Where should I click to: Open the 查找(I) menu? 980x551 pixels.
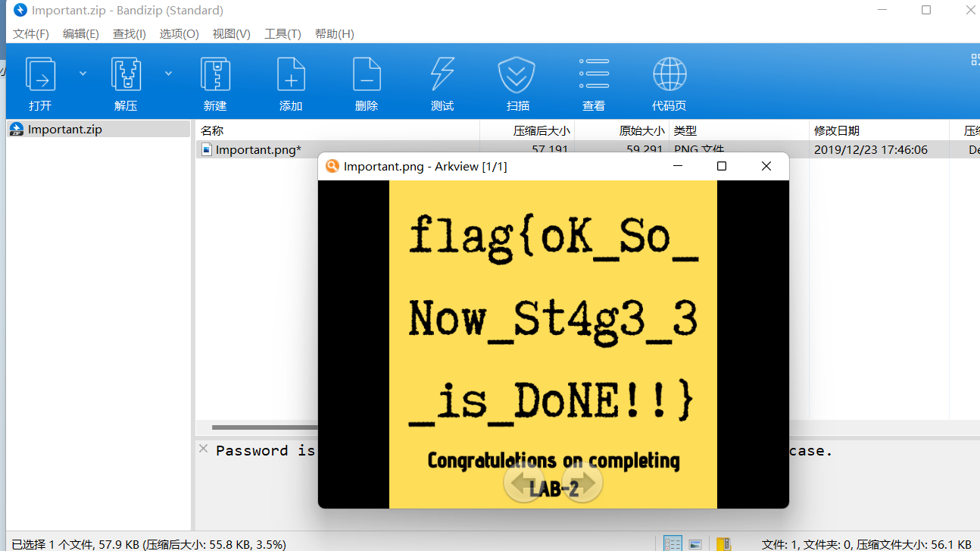(130, 34)
